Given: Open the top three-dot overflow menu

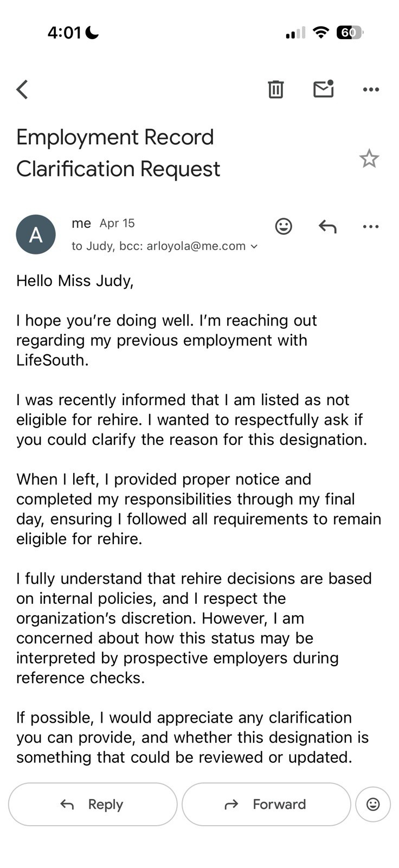Looking at the screenshot, I should click(x=371, y=90).
